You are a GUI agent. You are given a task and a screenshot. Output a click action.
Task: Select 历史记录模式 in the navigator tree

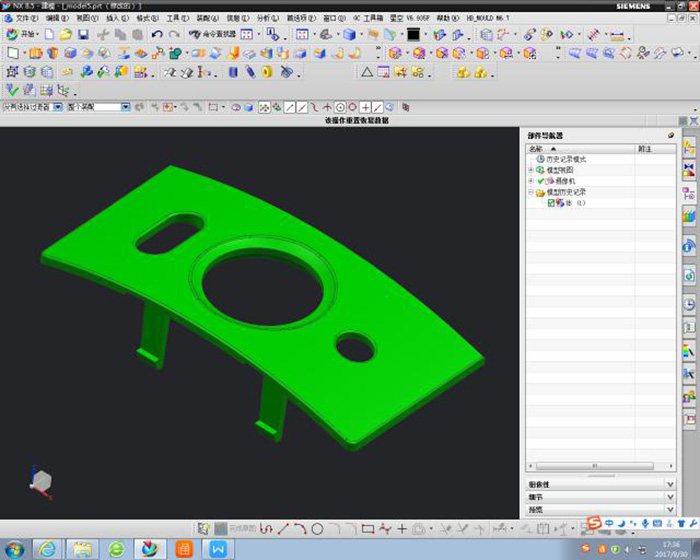click(567, 159)
